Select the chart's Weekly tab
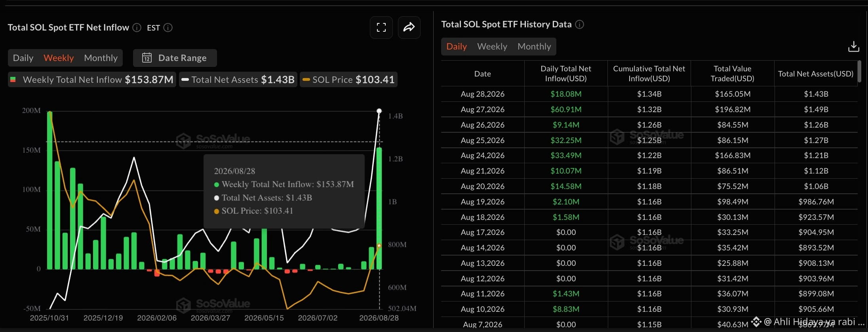Screen dimensions: 868x332 click(59, 58)
